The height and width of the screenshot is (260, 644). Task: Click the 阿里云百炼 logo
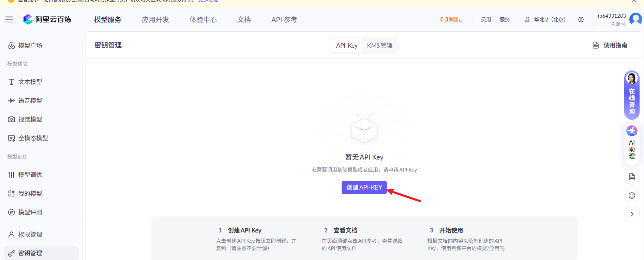tap(47, 19)
